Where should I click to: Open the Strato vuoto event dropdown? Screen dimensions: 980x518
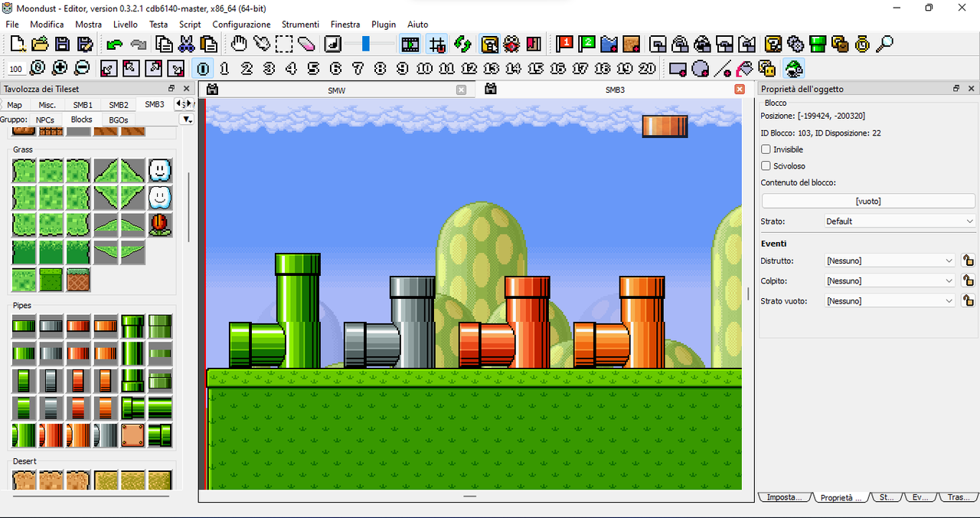(890, 301)
